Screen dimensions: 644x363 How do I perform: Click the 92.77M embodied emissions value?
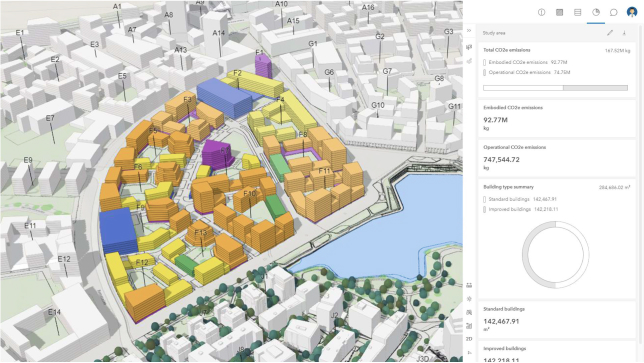click(x=495, y=120)
